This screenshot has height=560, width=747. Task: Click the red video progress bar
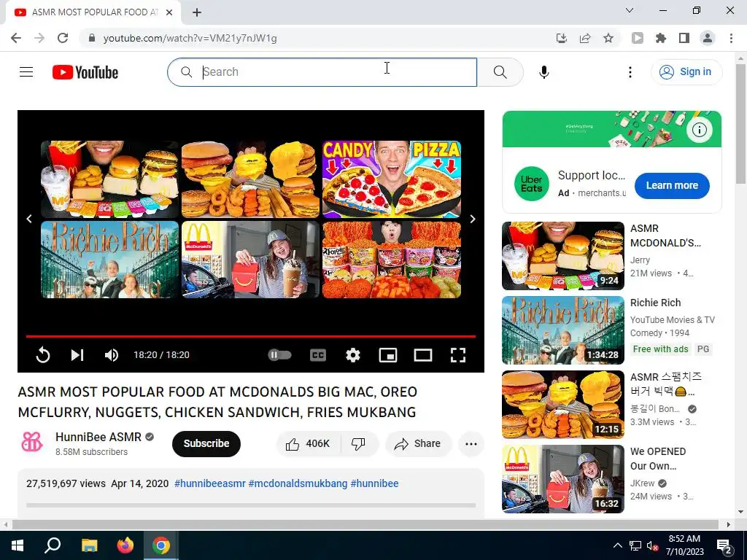click(x=251, y=336)
